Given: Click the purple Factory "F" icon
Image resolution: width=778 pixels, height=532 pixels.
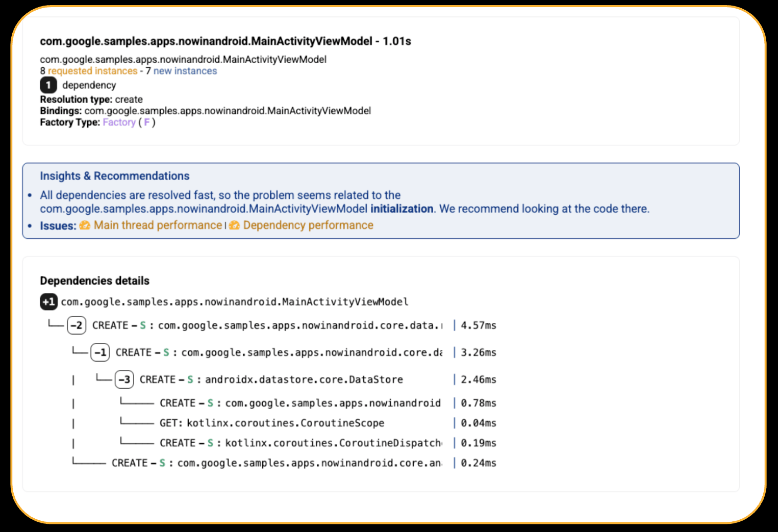Looking at the screenshot, I should pos(147,122).
